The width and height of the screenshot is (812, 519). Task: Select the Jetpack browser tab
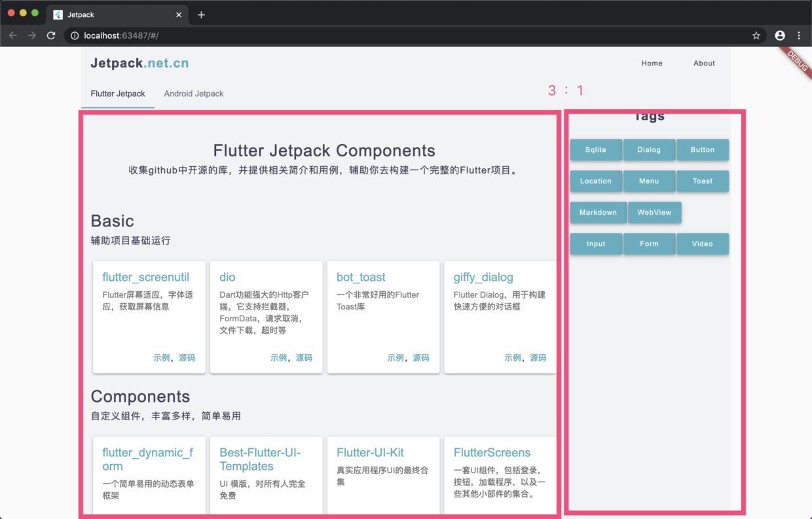118,14
